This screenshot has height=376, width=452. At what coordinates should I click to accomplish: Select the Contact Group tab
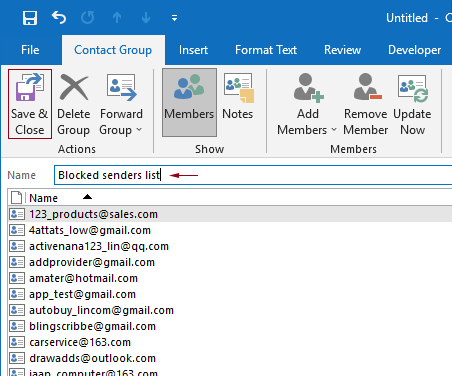click(x=113, y=50)
